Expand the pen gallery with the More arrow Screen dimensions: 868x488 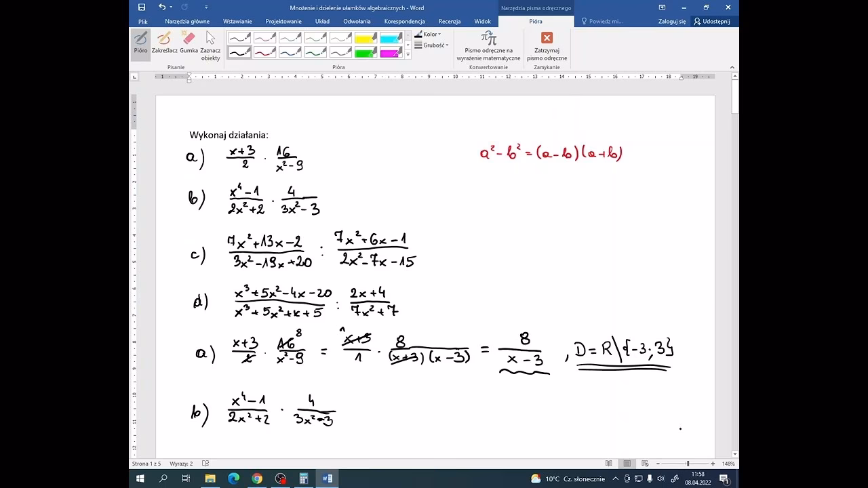tap(408, 54)
